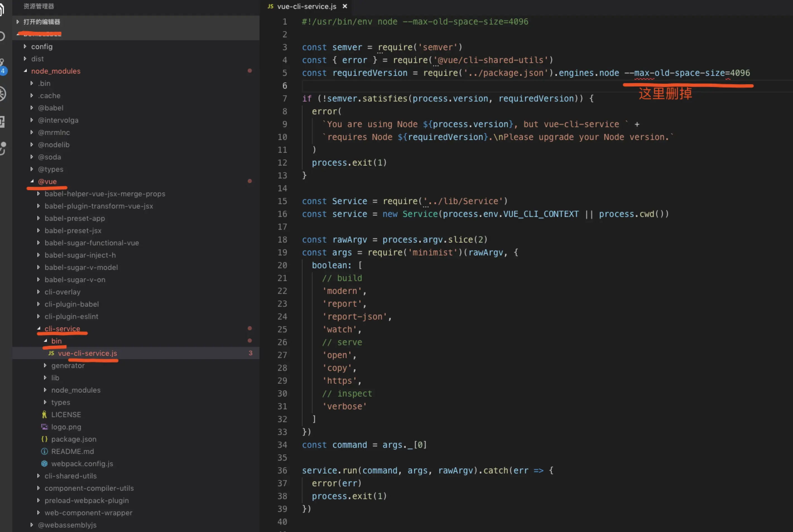Open cli-plugin-babel folder

pyautogui.click(x=136, y=304)
